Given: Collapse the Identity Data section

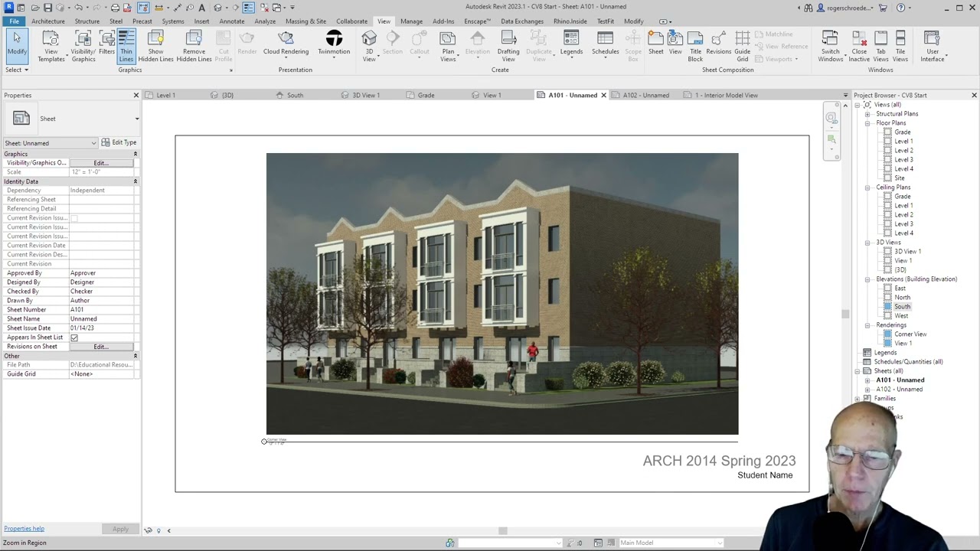Looking at the screenshot, I should tap(136, 181).
